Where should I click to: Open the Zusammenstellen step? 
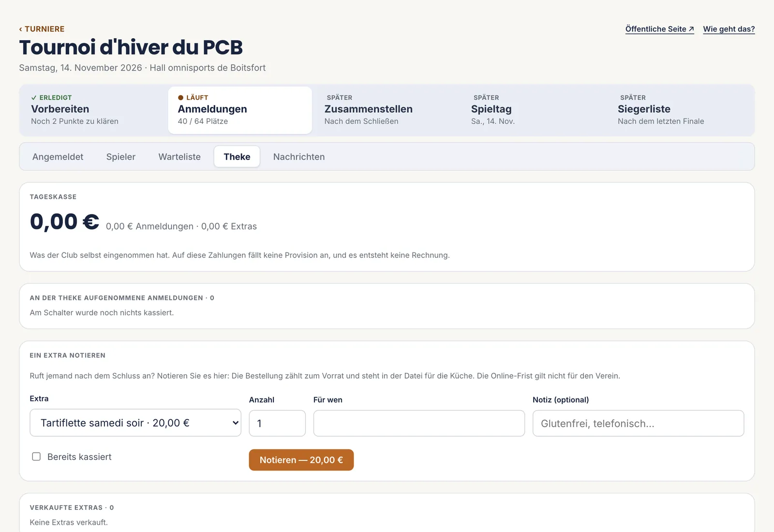387,110
